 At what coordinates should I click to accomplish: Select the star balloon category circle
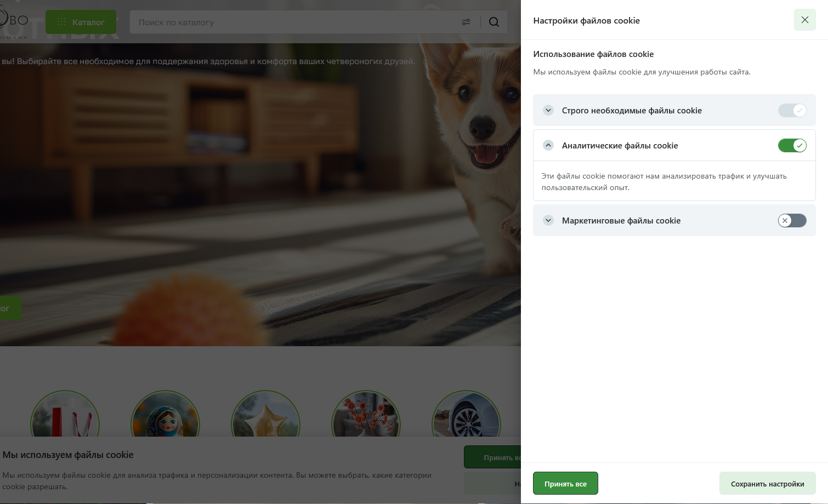click(265, 425)
